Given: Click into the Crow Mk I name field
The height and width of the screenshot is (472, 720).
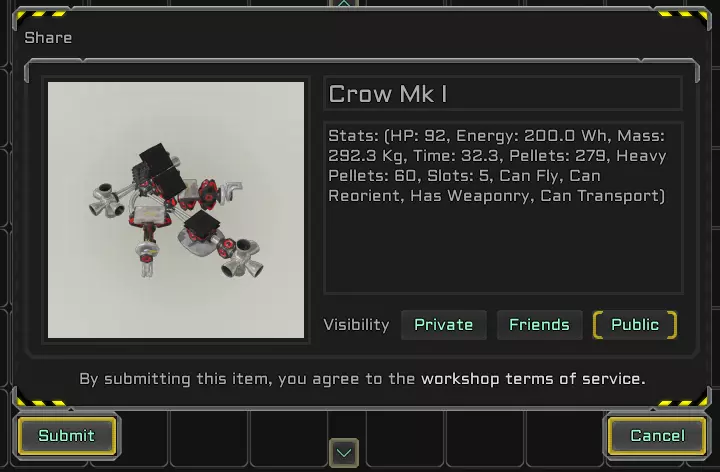Looking at the screenshot, I should (503, 94).
